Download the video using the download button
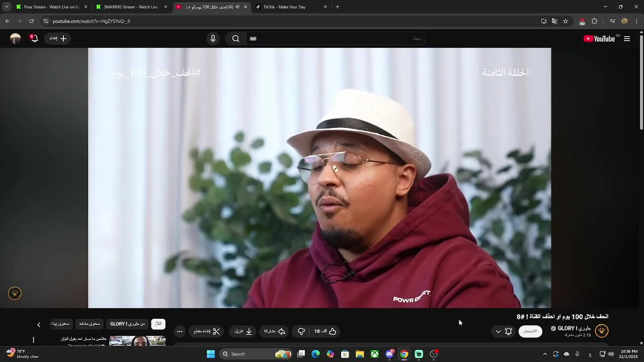The height and width of the screenshot is (362, 644). click(244, 331)
